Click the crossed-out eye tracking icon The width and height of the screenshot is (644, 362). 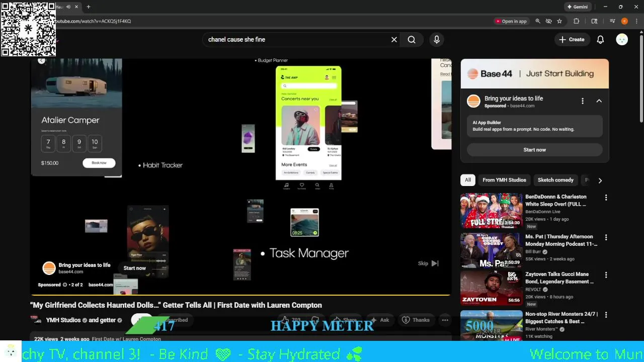point(549,21)
